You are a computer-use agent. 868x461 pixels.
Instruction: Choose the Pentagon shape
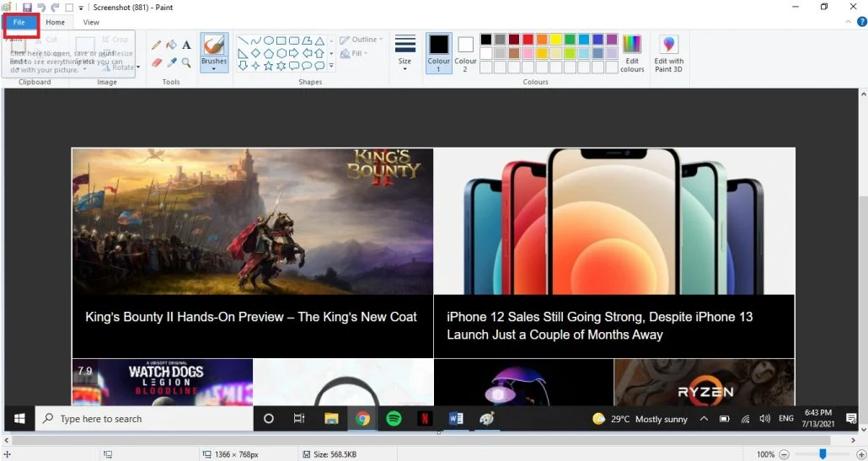coord(269,54)
